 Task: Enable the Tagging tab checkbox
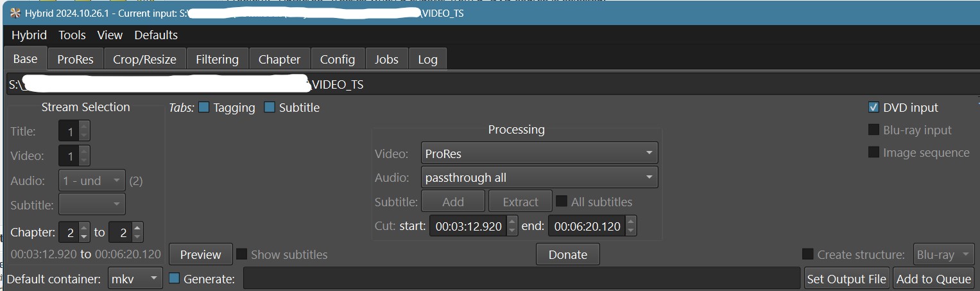coord(204,108)
